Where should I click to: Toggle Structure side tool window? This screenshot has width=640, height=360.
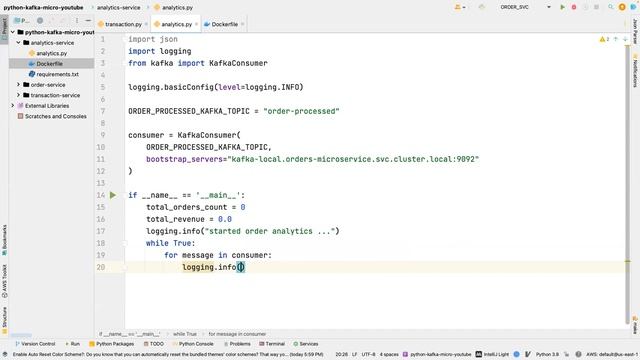(4, 319)
